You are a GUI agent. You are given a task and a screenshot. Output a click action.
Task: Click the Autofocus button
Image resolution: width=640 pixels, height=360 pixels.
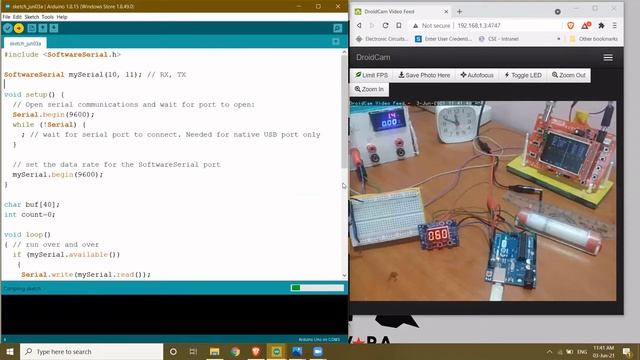[x=477, y=75]
